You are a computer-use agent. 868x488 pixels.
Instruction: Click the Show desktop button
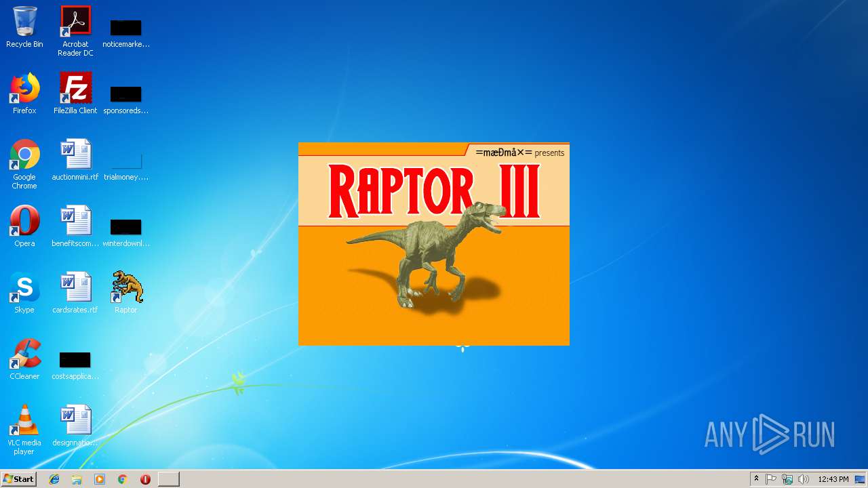click(861, 479)
